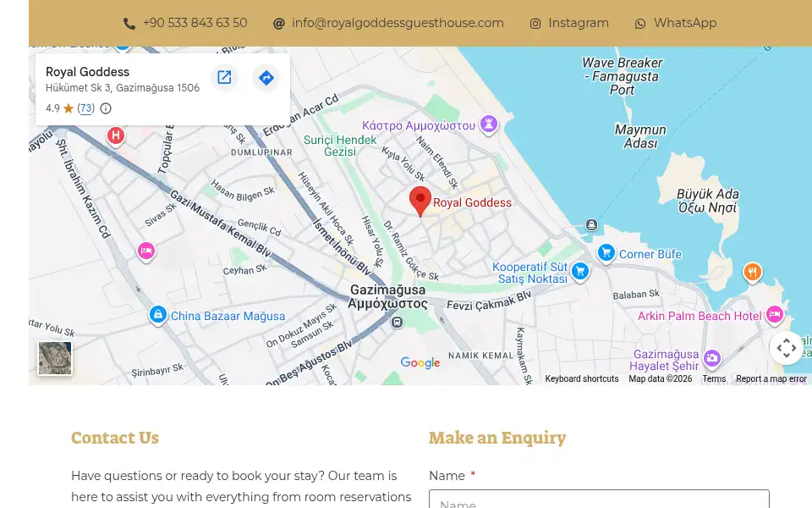The image size is (812, 508).
Task: Click the Gazimağusa Hayalet Şehir camera marker
Action: point(712,357)
